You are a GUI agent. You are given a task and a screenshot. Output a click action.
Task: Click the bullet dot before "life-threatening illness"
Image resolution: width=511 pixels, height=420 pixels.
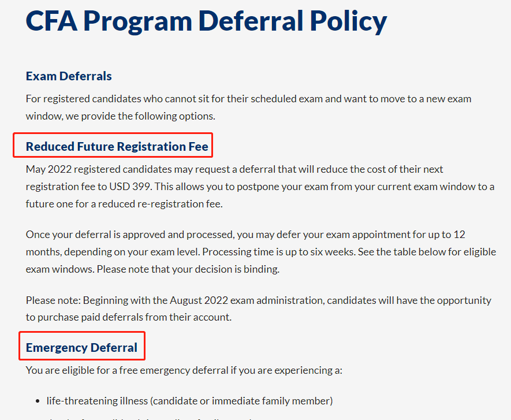click(x=40, y=400)
